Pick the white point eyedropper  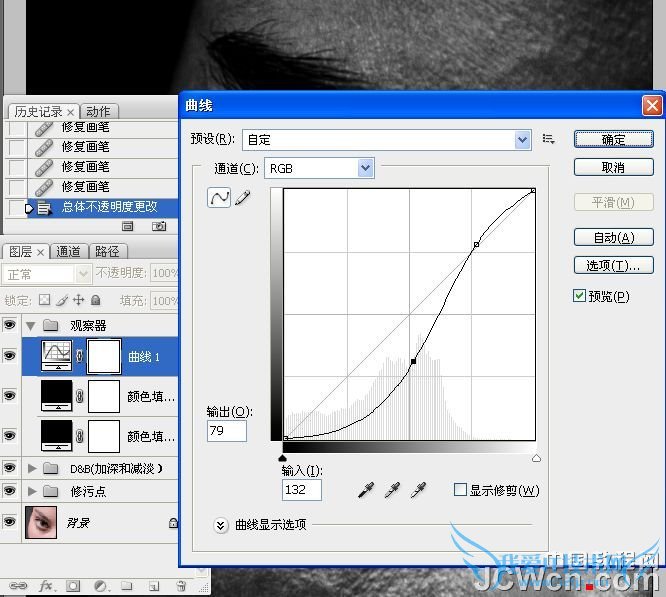pyautogui.click(x=417, y=489)
